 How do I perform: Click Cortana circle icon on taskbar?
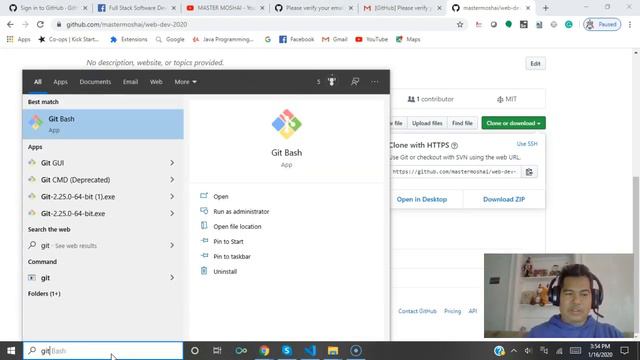pos(195,351)
